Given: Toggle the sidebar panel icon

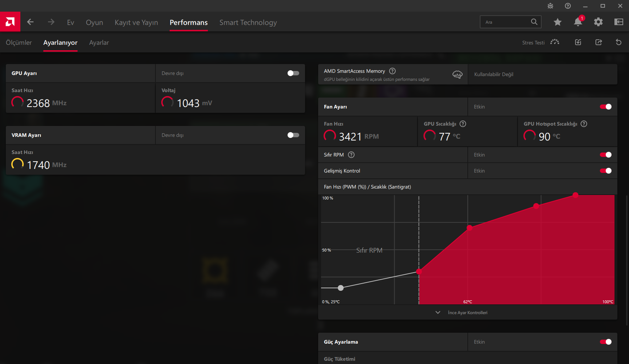Looking at the screenshot, I should [x=619, y=22].
